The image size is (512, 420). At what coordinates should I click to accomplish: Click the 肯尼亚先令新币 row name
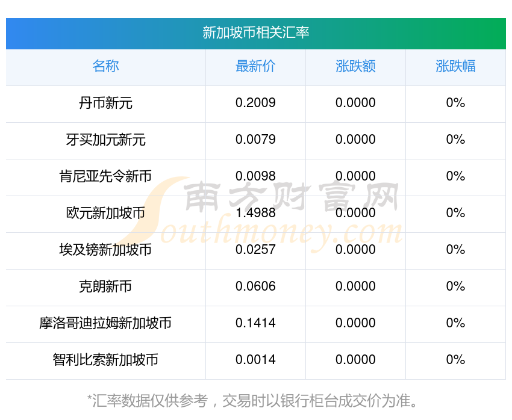click(x=105, y=176)
